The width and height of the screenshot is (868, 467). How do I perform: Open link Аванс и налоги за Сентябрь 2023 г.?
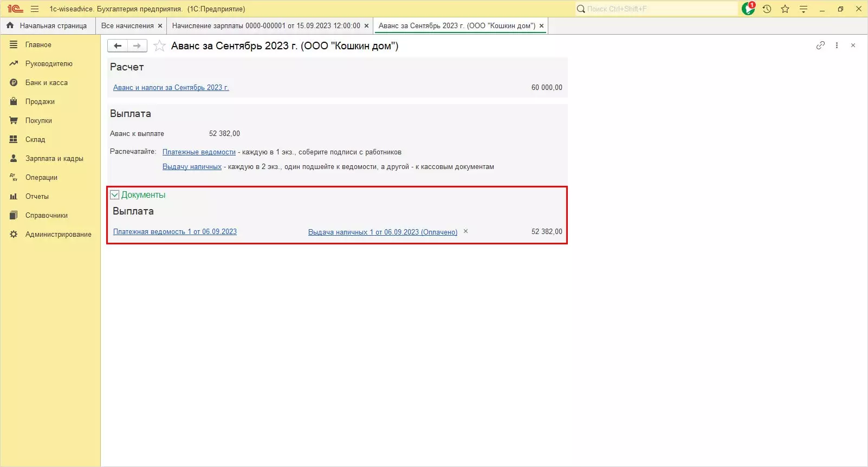pyautogui.click(x=171, y=87)
